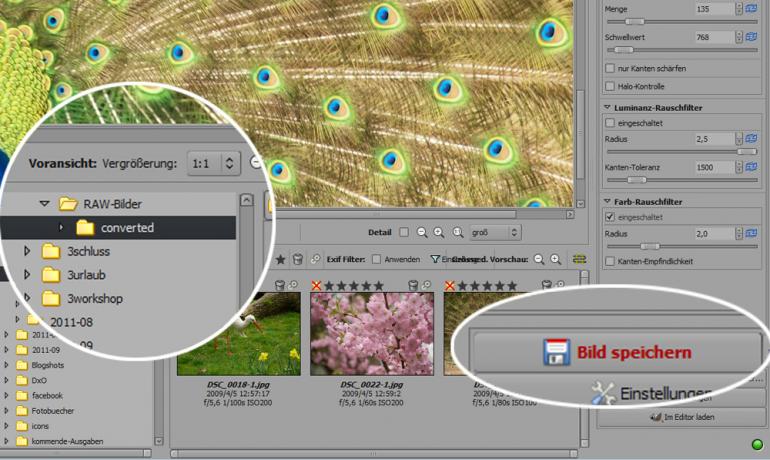Expand the kommende-Ausgaben folder arrow
The height and width of the screenshot is (460, 770).
point(6,441)
